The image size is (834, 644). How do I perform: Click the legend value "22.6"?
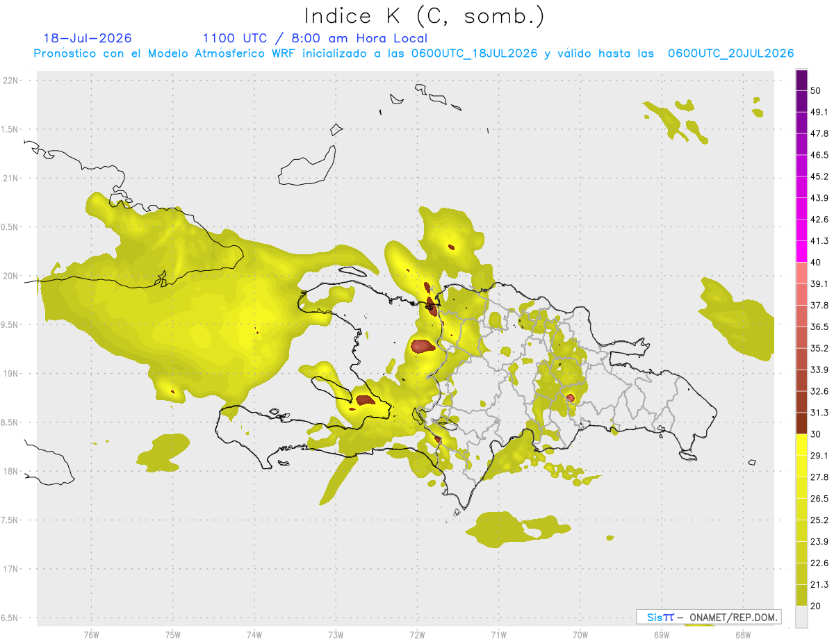(x=819, y=563)
